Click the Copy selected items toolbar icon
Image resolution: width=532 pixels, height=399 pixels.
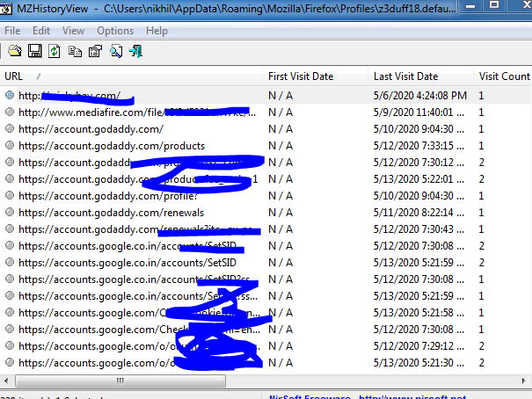click(75, 52)
